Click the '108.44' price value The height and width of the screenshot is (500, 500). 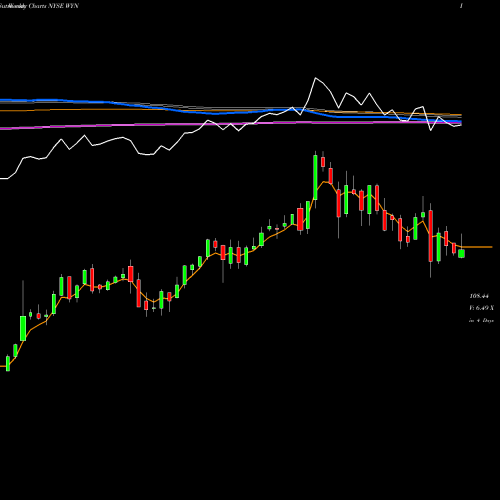(479, 296)
